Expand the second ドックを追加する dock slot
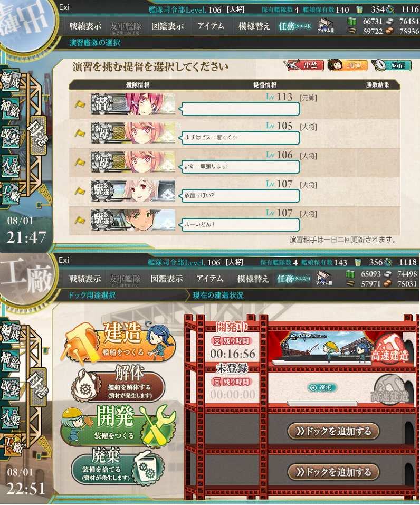 (333, 472)
